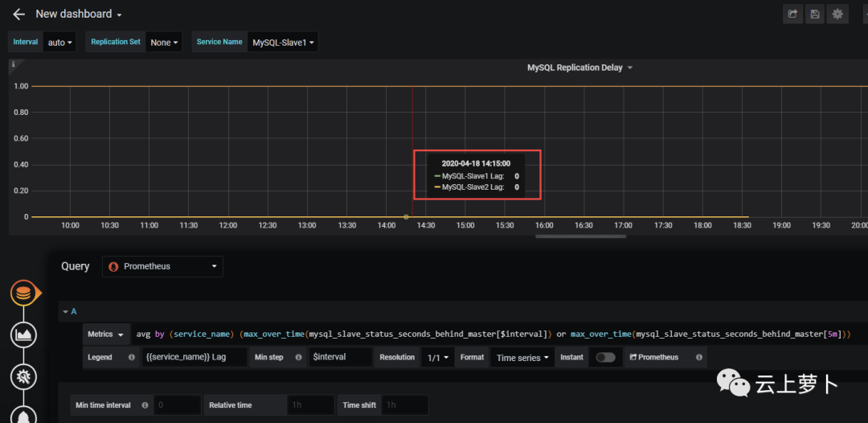868x423 pixels.
Task: Open the Metrics dropdown button
Action: click(106, 335)
